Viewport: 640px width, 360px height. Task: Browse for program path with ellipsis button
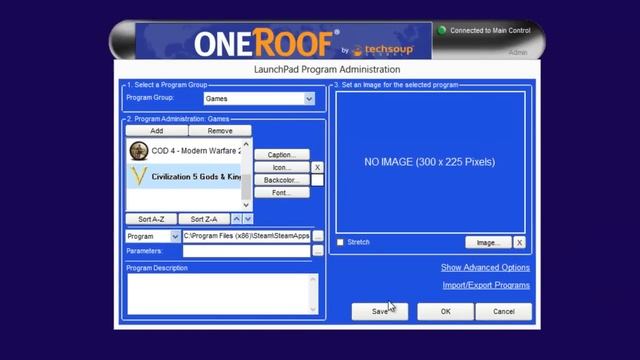[318, 236]
